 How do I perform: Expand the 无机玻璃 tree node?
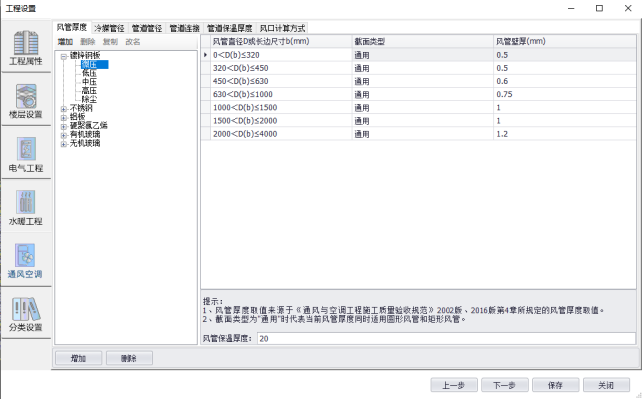63,144
